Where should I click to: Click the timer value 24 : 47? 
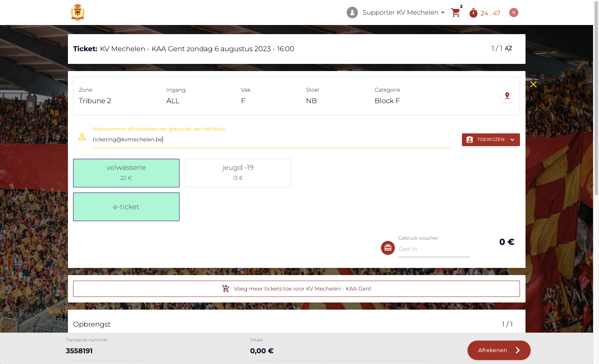click(491, 13)
